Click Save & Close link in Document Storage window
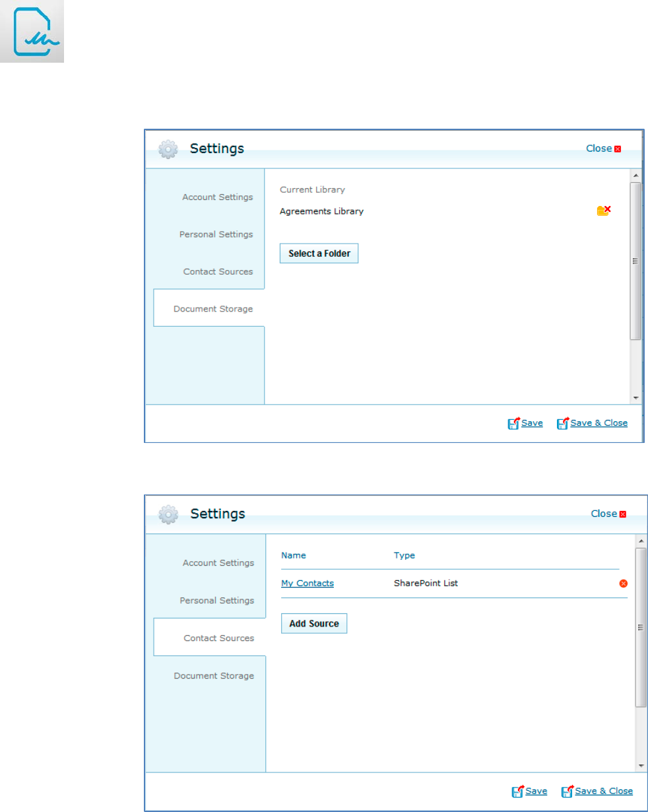 (599, 423)
